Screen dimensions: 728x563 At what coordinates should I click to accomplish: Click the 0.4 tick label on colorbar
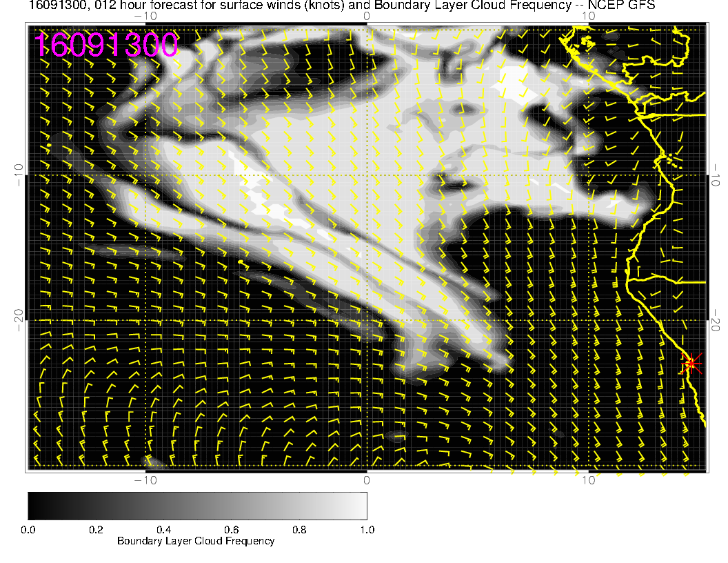click(x=163, y=529)
